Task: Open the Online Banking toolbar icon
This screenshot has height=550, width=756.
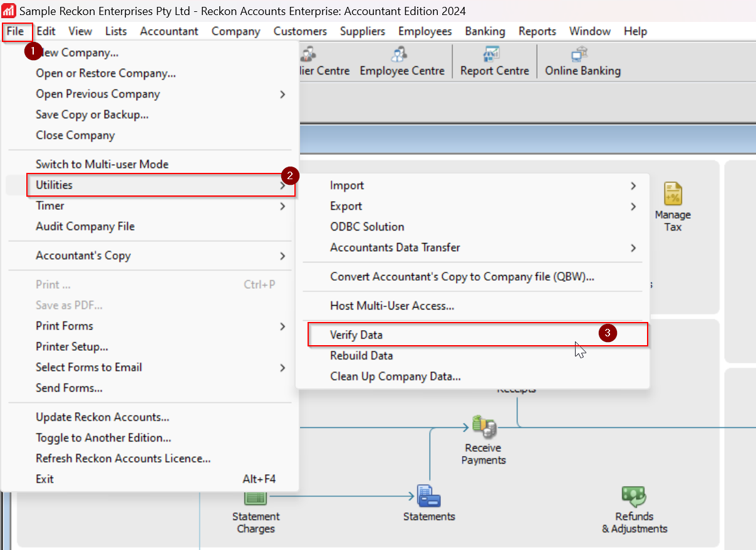Action: tap(583, 63)
